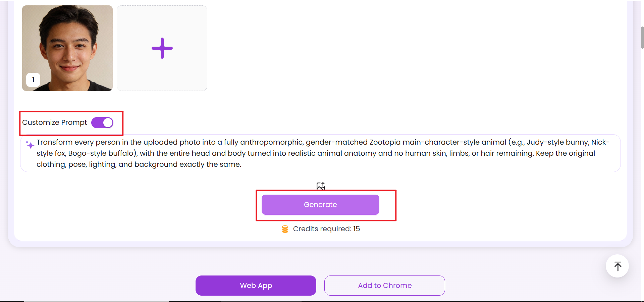
Task: Turn off the Customize Prompt switch
Action: tap(102, 123)
